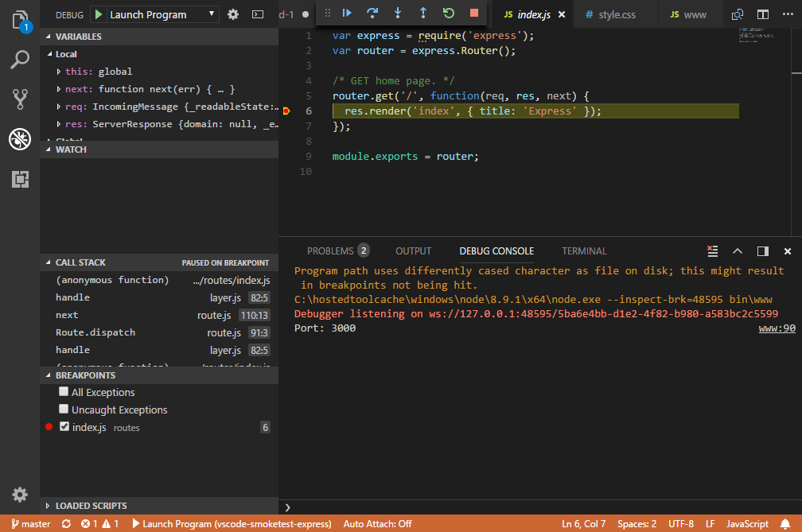Viewport: 802px width, 532px height.
Task: Expand the 'this: global' variable
Action: (58, 72)
